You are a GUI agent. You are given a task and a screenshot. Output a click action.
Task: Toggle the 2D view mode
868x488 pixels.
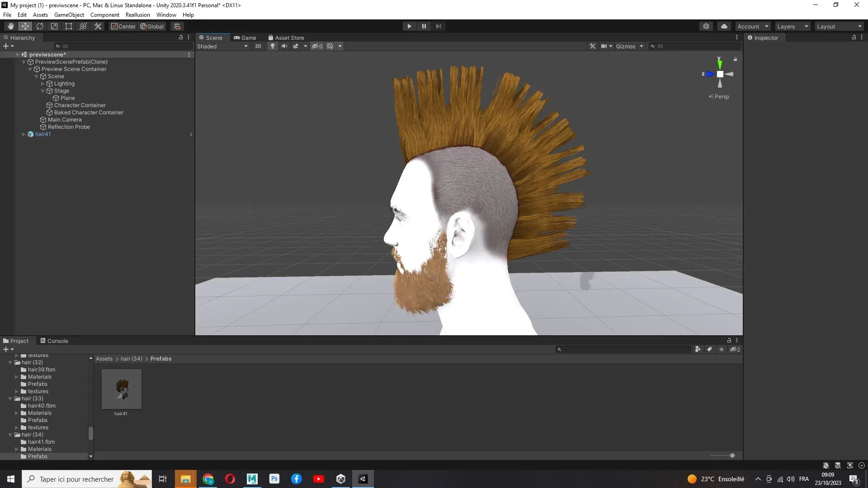tap(258, 46)
